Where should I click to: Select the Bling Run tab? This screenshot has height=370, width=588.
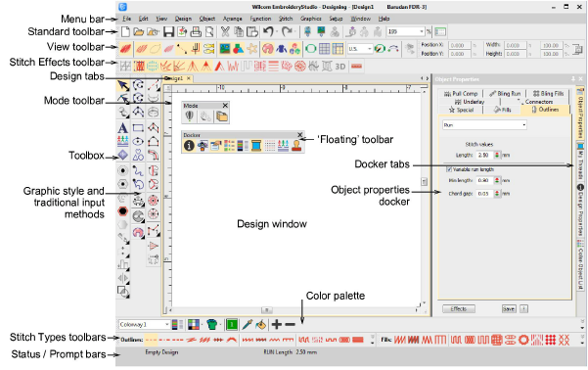click(x=505, y=94)
